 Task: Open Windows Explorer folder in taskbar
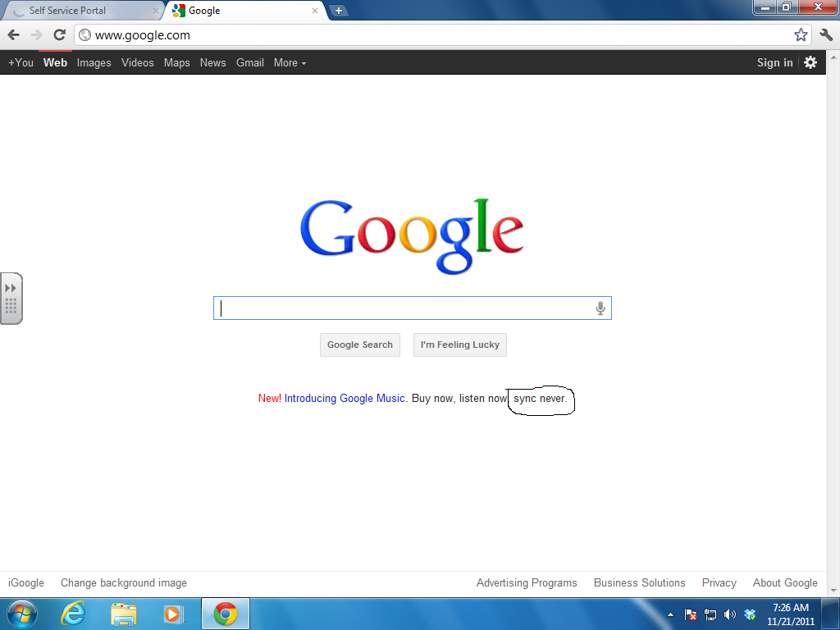pos(123,614)
